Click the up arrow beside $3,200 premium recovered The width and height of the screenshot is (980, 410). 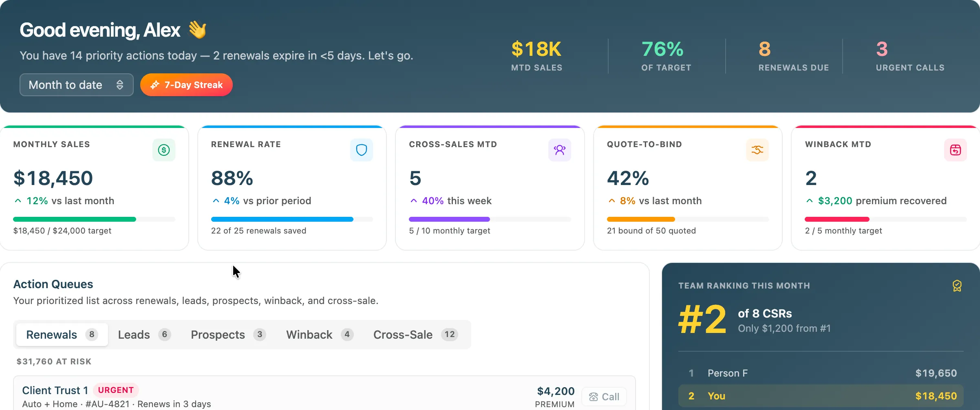(810, 201)
